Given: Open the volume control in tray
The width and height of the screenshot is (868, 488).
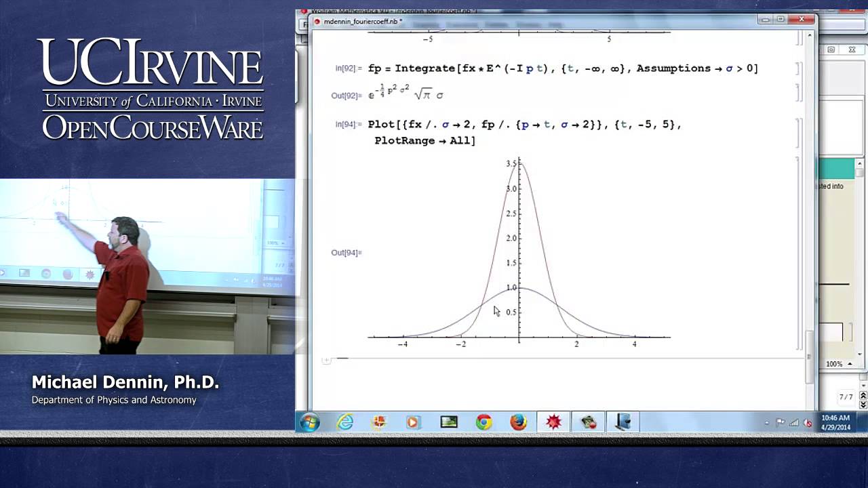Looking at the screenshot, I should (x=807, y=423).
